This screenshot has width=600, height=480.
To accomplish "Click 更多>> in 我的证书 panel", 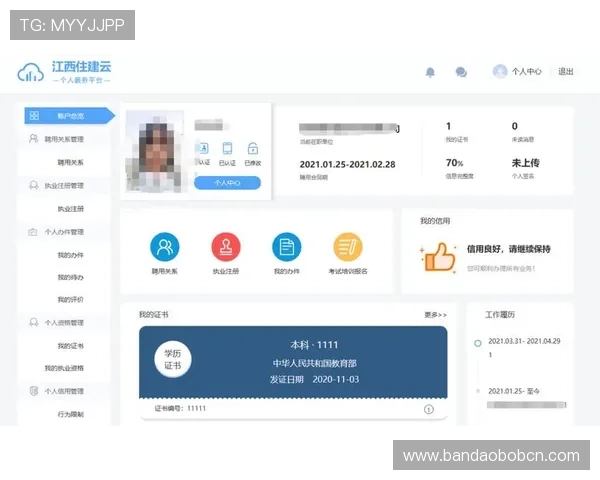I will click(x=435, y=315).
